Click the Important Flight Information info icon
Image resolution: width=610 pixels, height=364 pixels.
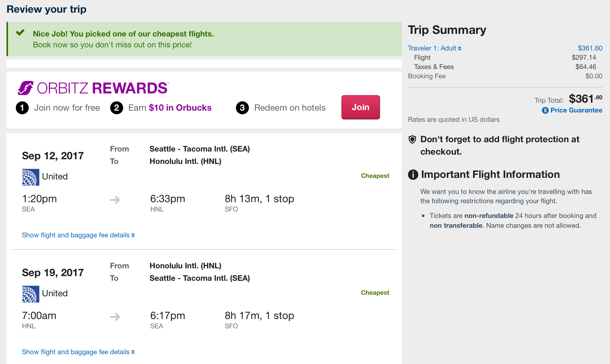[413, 175]
